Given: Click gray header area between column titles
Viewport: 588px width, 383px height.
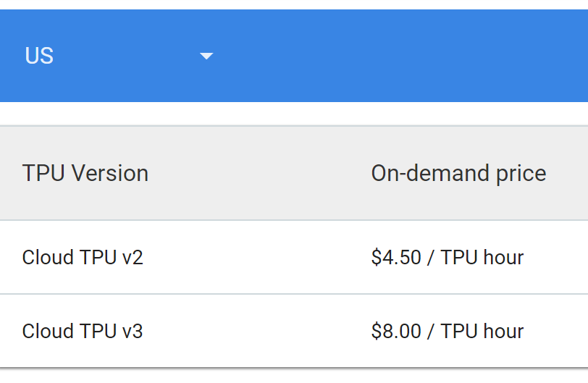Looking at the screenshot, I should [259, 173].
